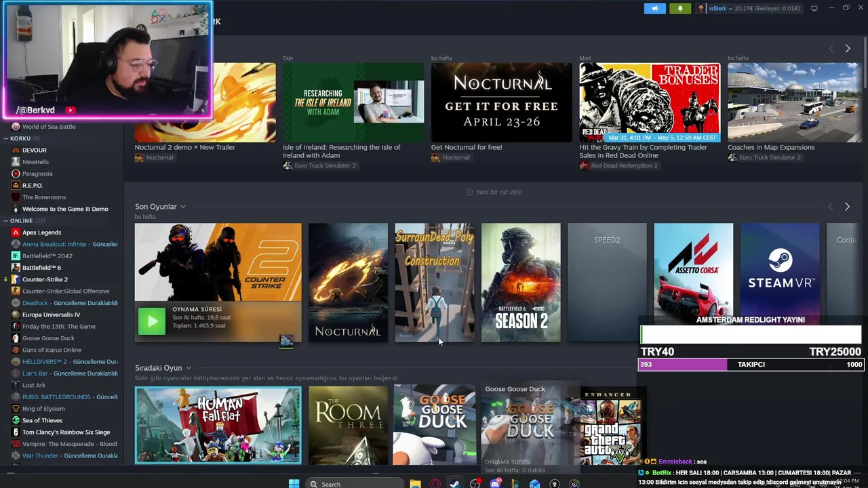The image size is (868, 488).
Task: Click the Apex Legends red icon
Action: pyautogui.click(x=16, y=232)
